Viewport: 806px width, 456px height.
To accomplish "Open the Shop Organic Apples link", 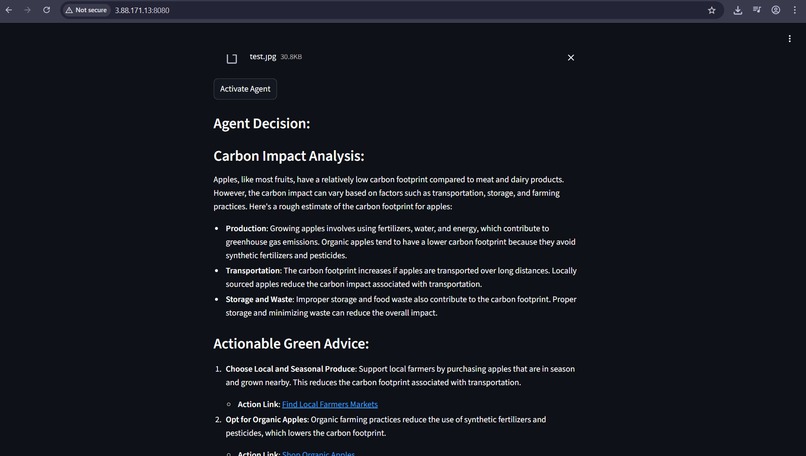I will click(x=318, y=453).
